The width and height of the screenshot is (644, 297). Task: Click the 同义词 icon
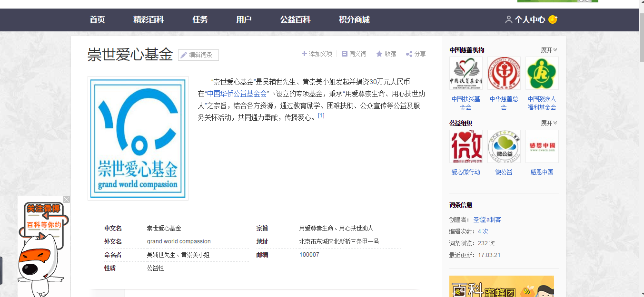pos(345,54)
